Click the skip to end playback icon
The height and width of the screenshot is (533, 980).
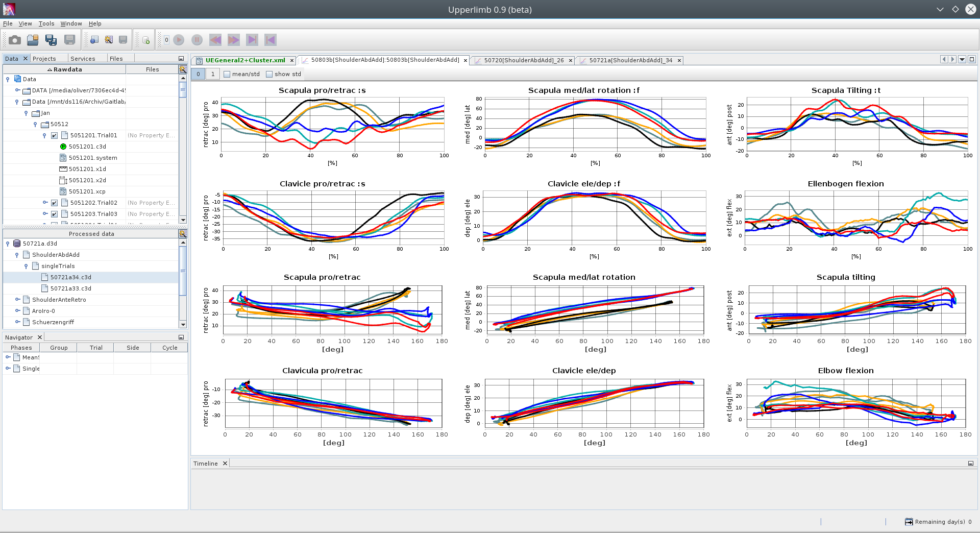click(x=252, y=40)
